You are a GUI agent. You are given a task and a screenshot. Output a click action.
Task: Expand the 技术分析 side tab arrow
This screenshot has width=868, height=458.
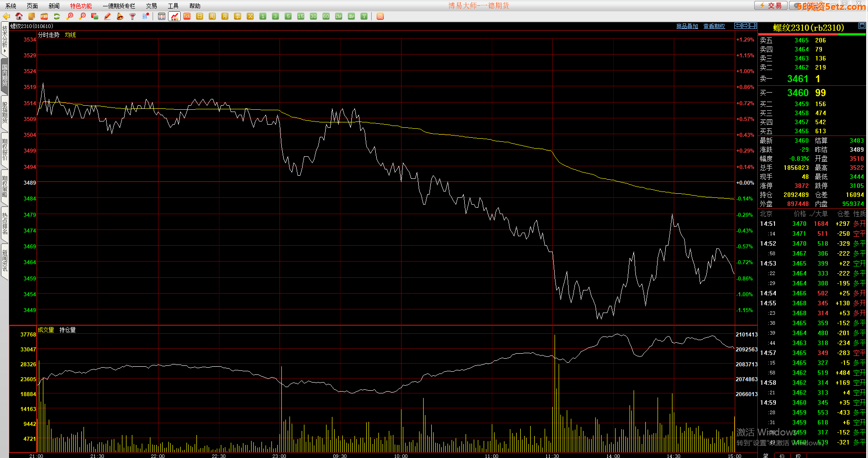(x=5, y=51)
